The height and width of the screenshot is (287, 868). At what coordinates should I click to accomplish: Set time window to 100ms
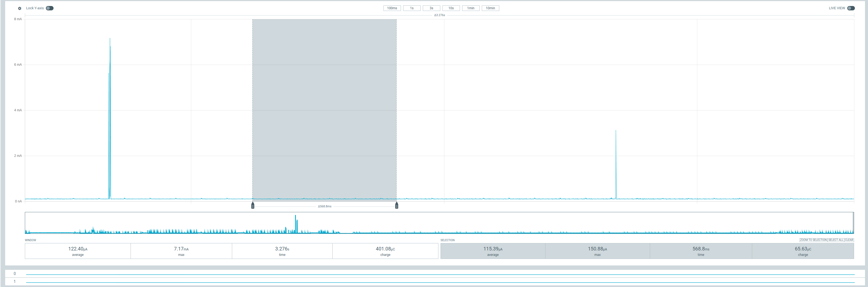tap(392, 8)
